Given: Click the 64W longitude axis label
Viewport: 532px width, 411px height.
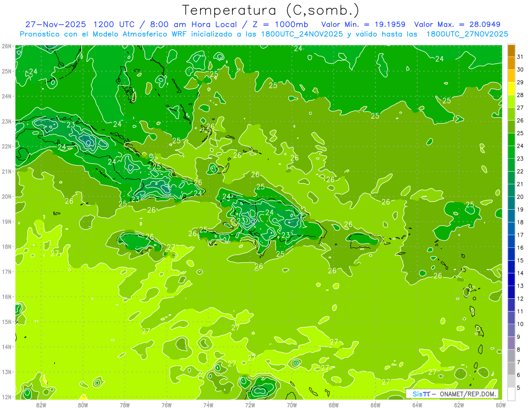Looking at the screenshot, I should pos(417,405).
